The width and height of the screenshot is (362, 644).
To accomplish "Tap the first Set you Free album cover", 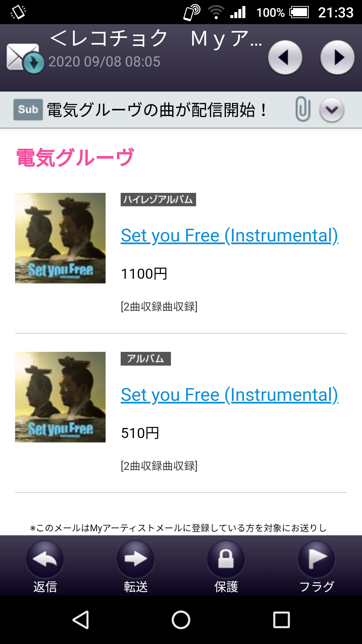I will point(60,238).
